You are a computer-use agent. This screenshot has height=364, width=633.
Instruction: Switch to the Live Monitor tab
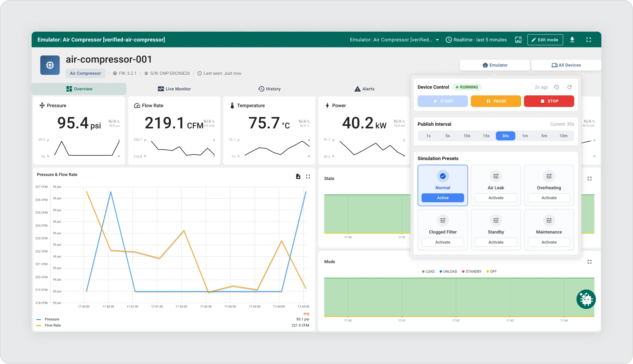tap(174, 89)
